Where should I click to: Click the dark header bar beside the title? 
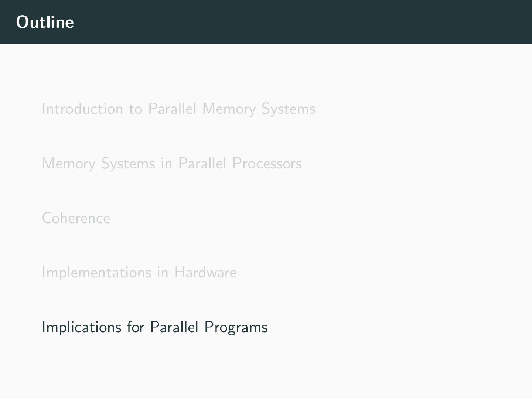(296, 22)
